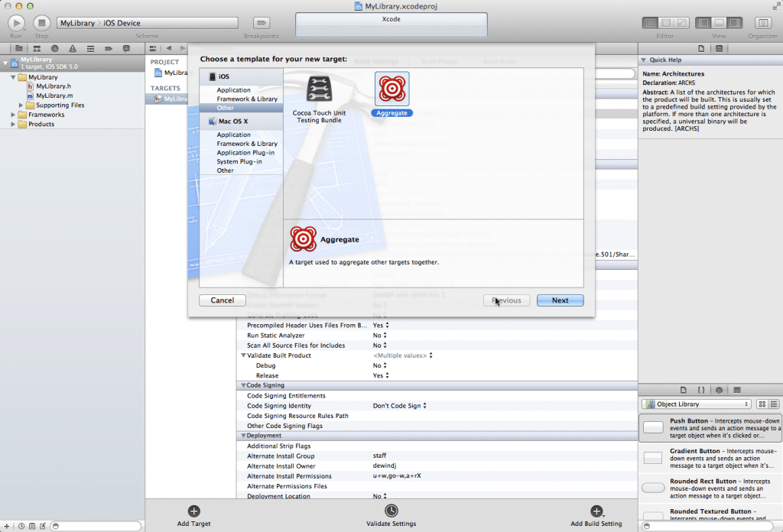This screenshot has width=783, height=532.
Task: Show the File inspector tab
Action: [x=701, y=48]
